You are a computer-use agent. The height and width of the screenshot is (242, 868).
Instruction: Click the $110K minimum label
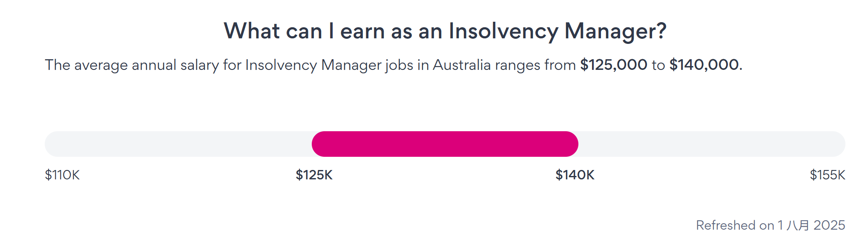coord(62,175)
